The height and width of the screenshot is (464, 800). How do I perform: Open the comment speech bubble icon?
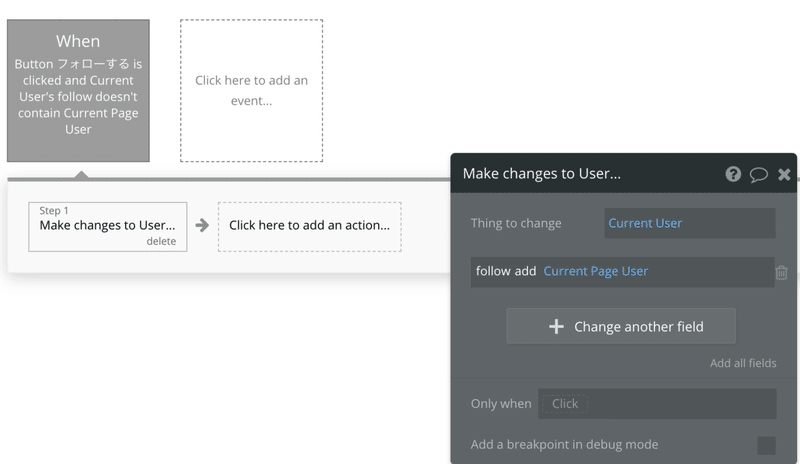[x=759, y=175]
